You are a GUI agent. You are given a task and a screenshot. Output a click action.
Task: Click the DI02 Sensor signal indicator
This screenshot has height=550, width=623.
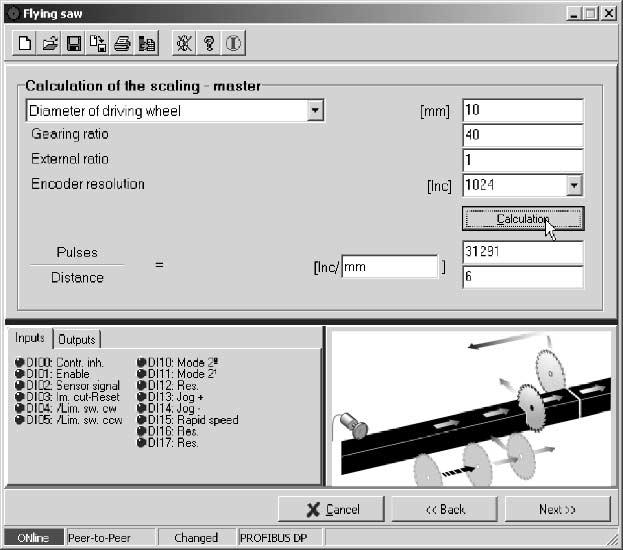pyautogui.click(x=19, y=385)
